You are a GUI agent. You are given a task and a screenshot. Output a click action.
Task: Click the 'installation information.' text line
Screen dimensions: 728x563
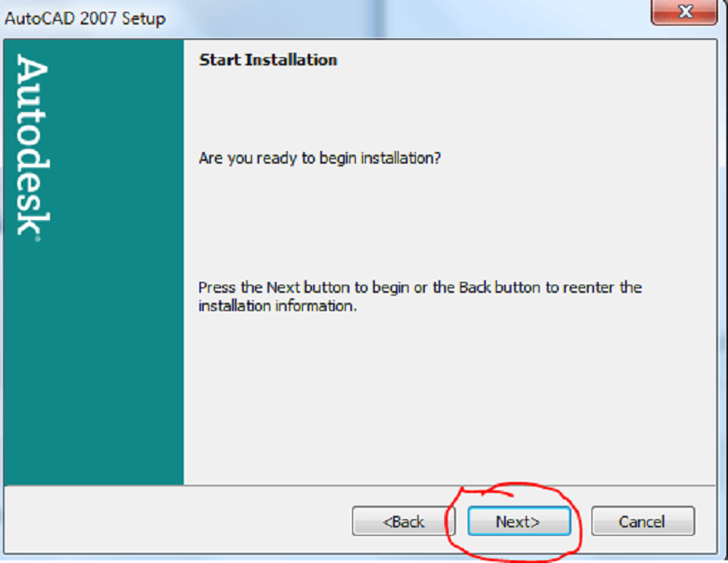pyautogui.click(x=277, y=306)
